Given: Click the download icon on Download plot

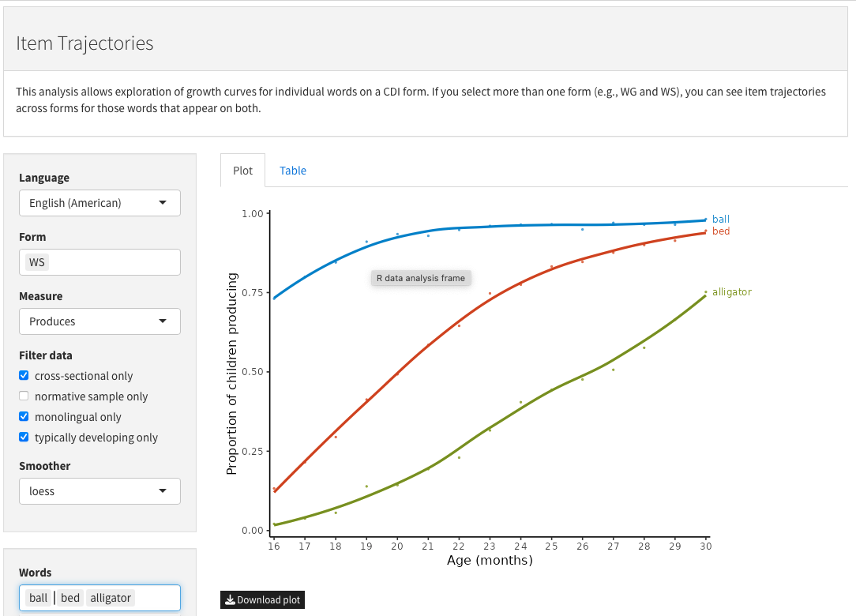Looking at the screenshot, I should (x=230, y=600).
